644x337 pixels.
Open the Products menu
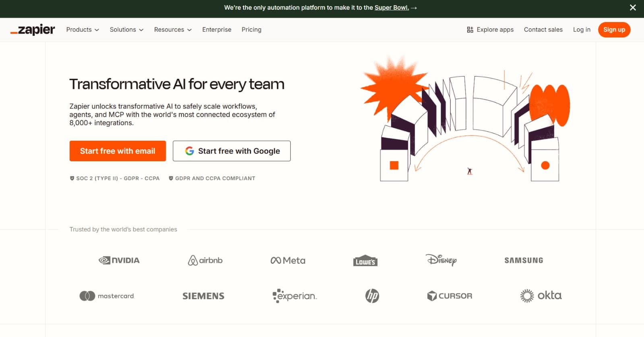tap(83, 30)
